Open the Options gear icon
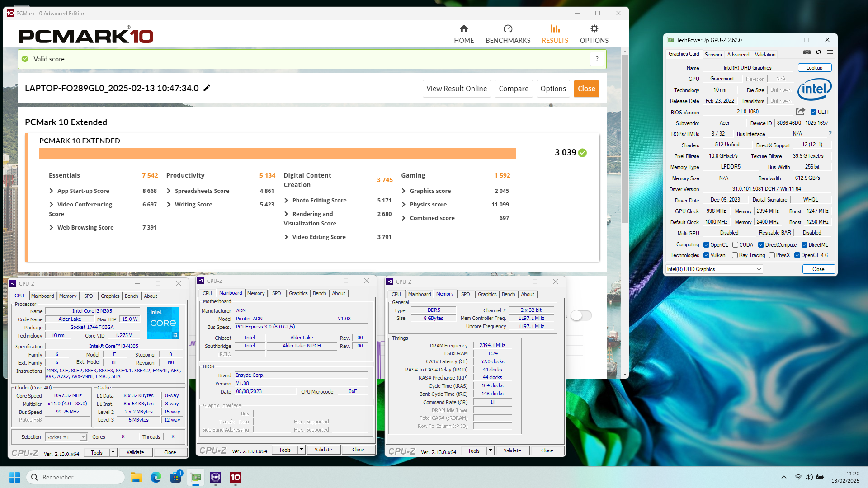This screenshot has width=868, height=488. (x=594, y=29)
